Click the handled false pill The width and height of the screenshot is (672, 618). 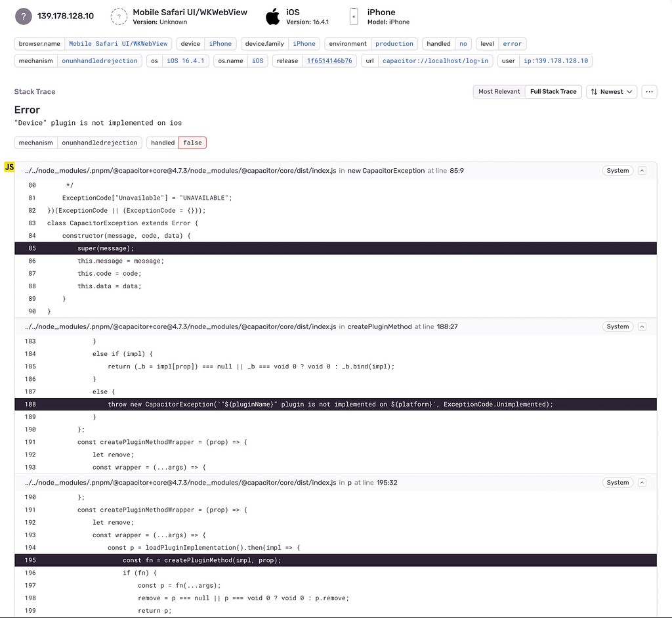(x=192, y=143)
